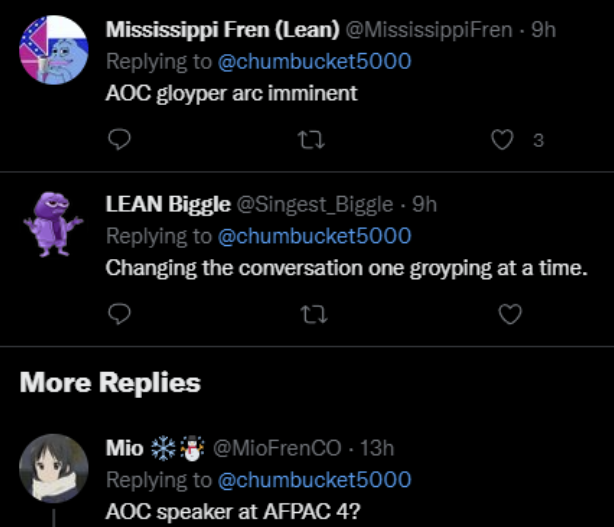Visit the @MississippiFren handle
The height and width of the screenshot is (527, 614).
[x=429, y=30]
